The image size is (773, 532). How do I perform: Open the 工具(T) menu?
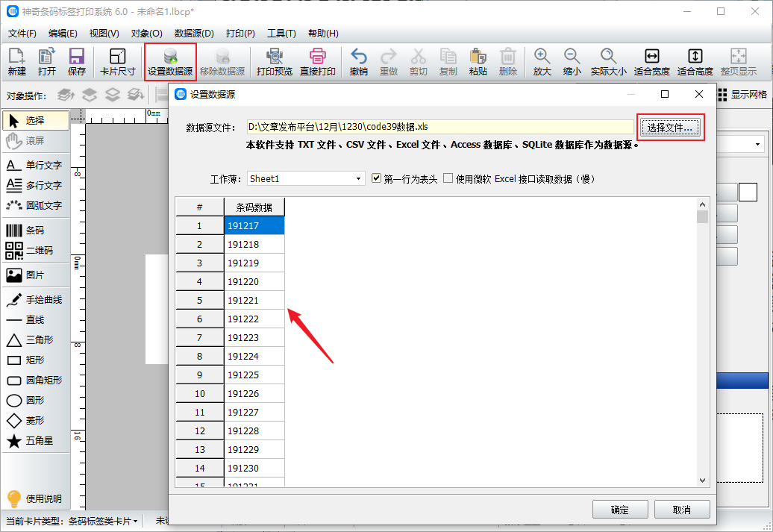(x=281, y=34)
